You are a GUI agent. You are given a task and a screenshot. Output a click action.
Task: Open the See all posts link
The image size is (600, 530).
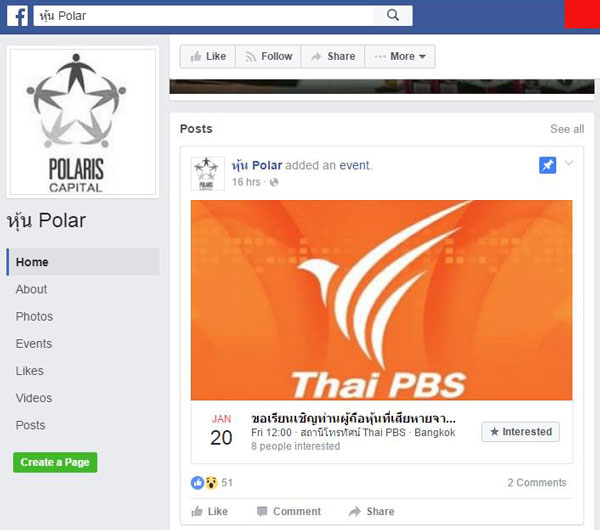[x=567, y=129]
